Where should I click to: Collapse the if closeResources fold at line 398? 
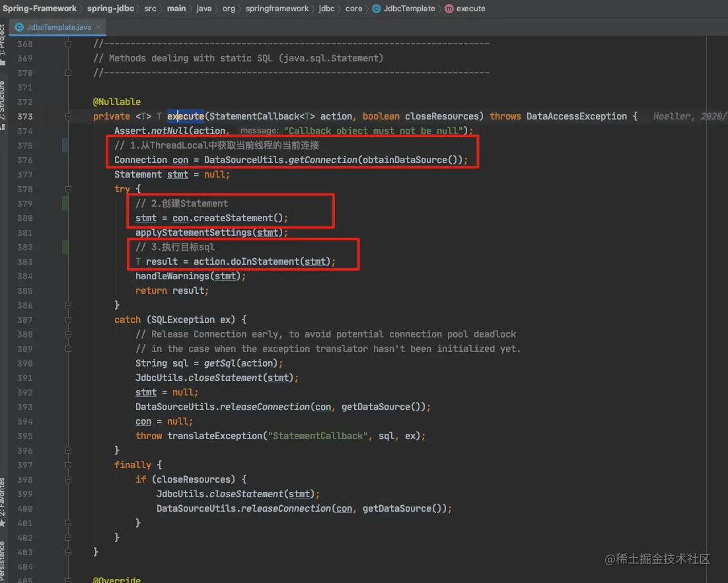[x=68, y=479]
